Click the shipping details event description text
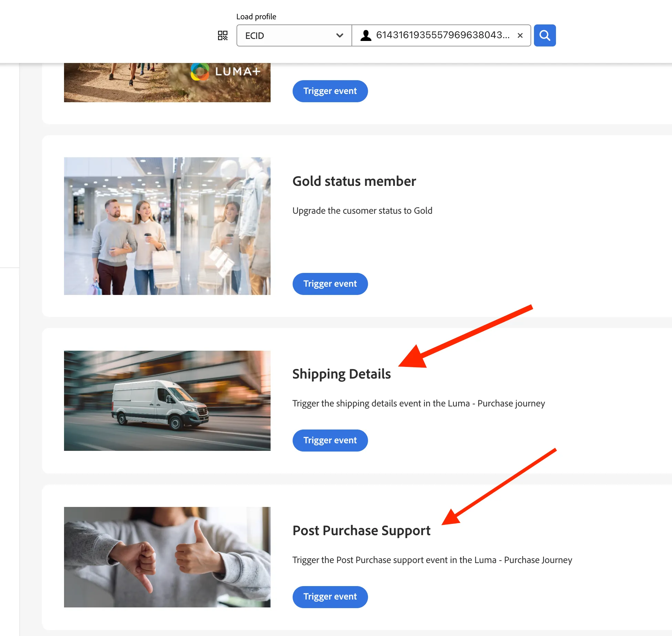The height and width of the screenshot is (636, 672). (x=419, y=403)
